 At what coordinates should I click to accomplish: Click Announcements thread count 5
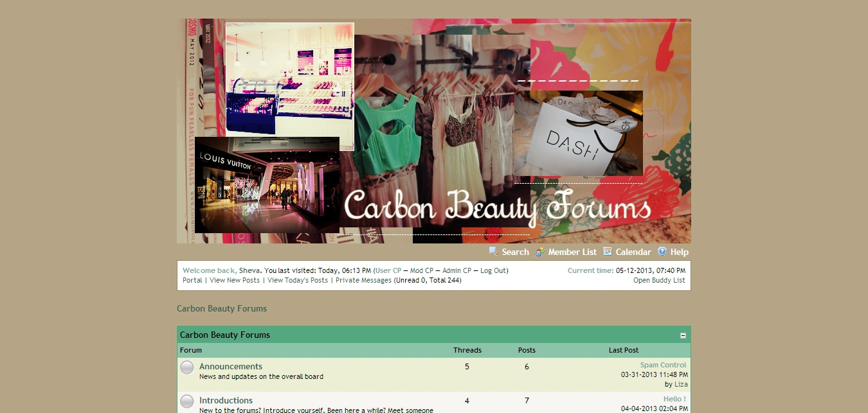[467, 367]
